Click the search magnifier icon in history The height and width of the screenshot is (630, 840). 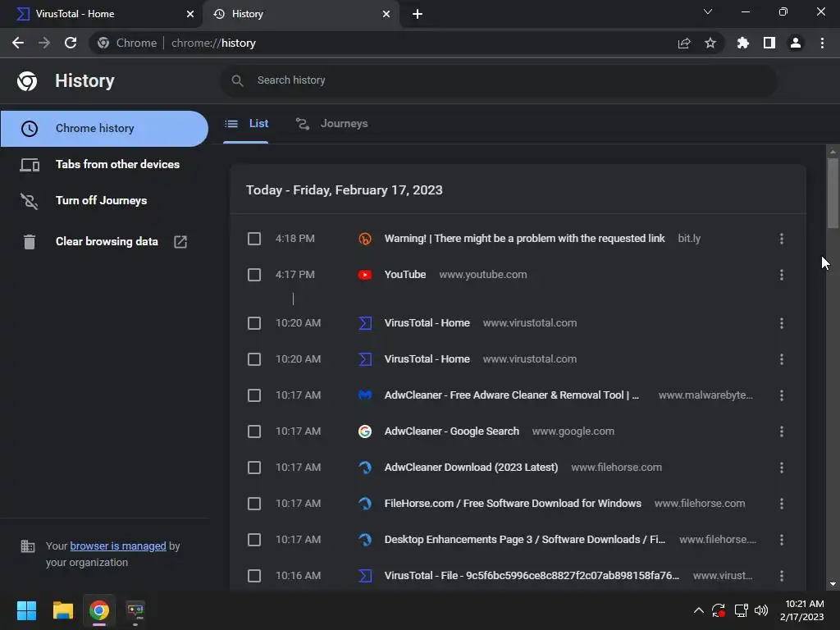coord(237,80)
